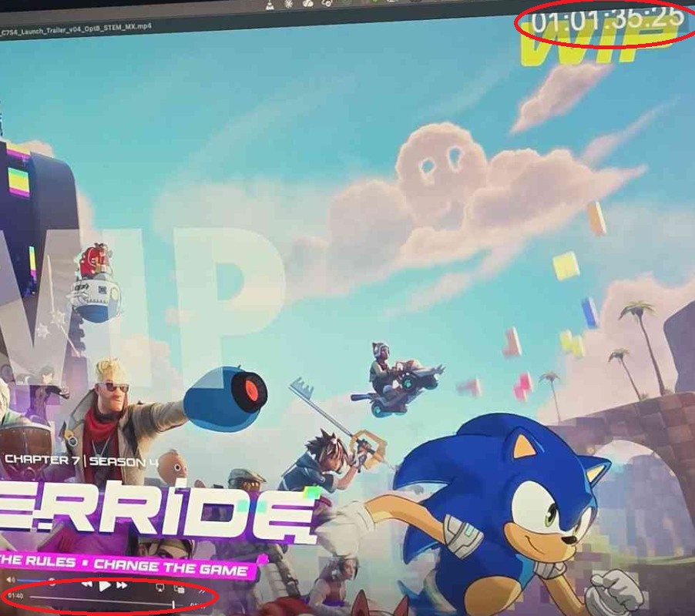This screenshot has width=695, height=616.
Task: Toggle picture-in-picture via overlapping screens icon
Action: pos(180,589)
